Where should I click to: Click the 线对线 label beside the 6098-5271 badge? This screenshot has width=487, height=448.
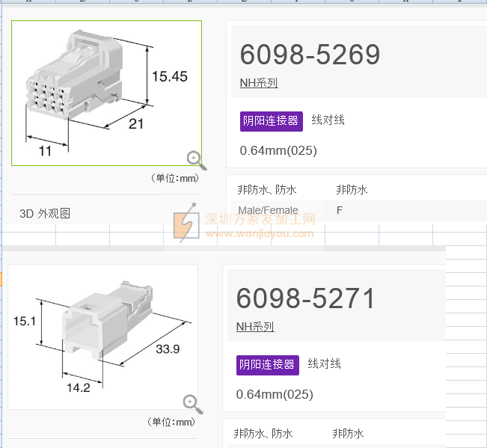325,364
